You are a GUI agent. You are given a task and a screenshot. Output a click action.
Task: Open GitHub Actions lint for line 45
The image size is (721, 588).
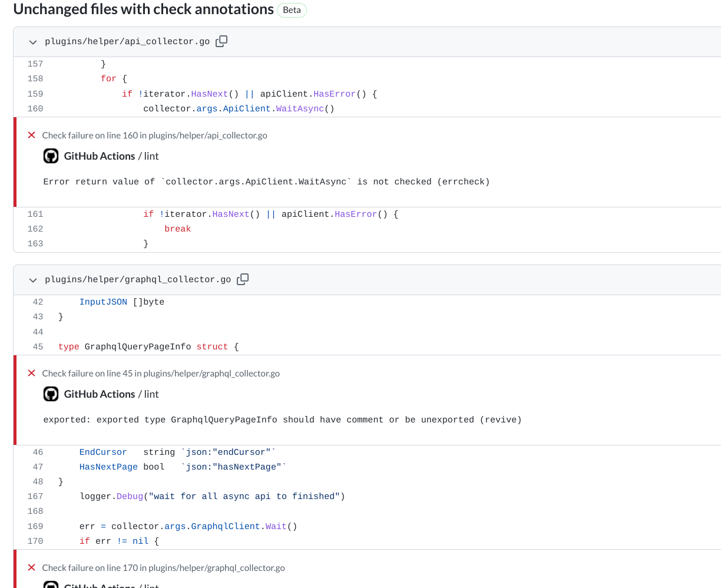(x=111, y=394)
